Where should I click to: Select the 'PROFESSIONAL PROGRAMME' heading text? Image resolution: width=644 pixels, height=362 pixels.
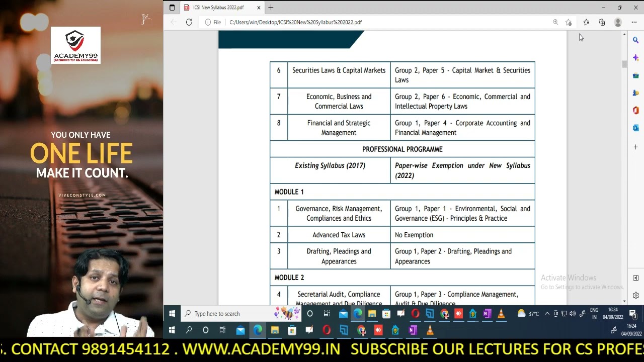click(x=403, y=149)
